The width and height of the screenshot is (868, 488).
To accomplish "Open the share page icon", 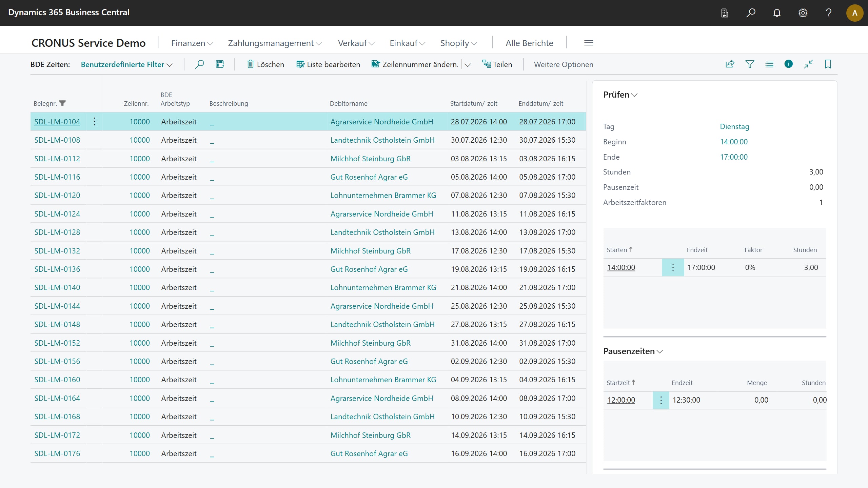I will (730, 64).
